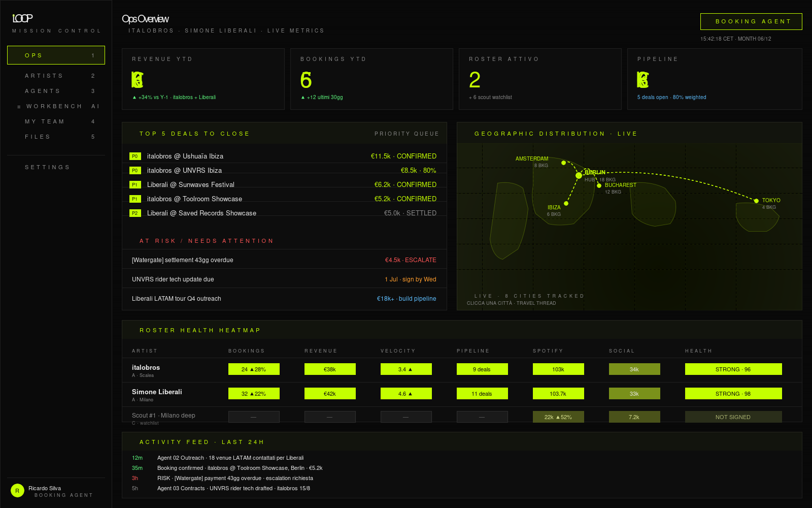
Task: Click P1 badge for Sunwaves Festival deal
Action: click(x=135, y=185)
